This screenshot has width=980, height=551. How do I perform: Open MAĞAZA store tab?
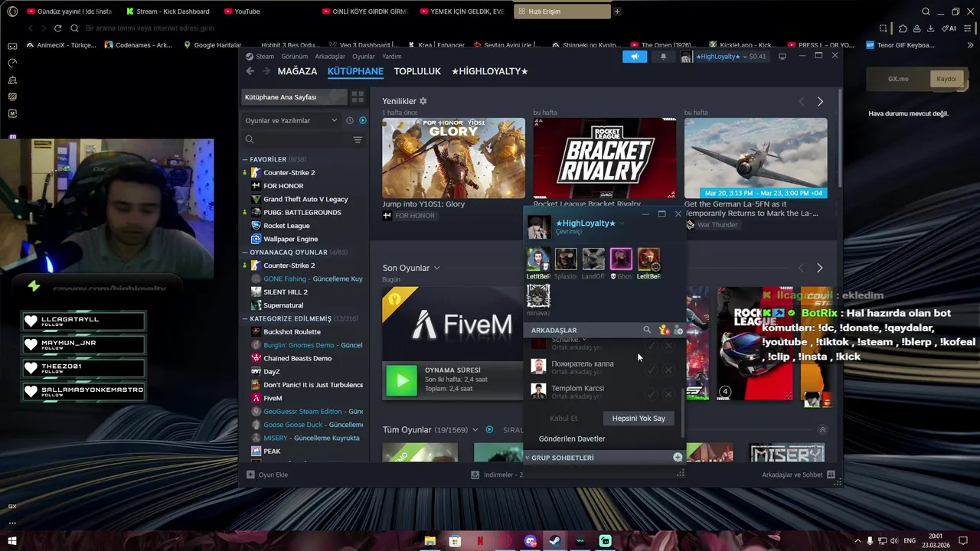click(297, 71)
